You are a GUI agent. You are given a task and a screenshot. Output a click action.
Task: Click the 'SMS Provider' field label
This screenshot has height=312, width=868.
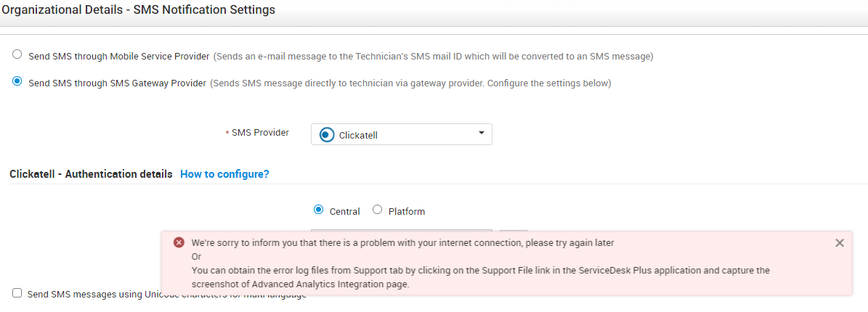point(259,133)
